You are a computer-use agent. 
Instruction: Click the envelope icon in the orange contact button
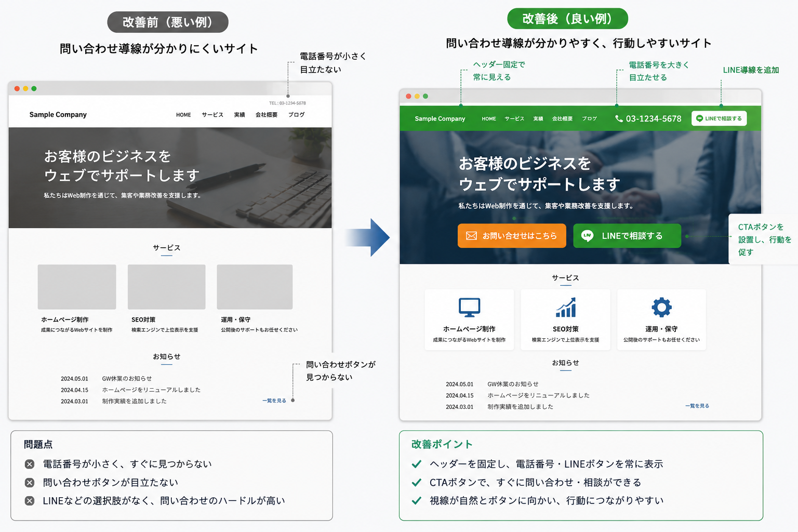(x=471, y=236)
